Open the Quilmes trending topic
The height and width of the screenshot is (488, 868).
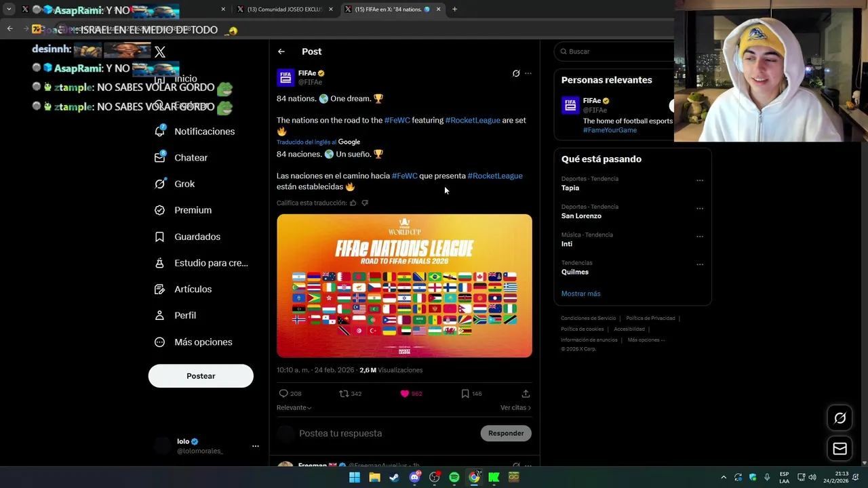[575, 272]
